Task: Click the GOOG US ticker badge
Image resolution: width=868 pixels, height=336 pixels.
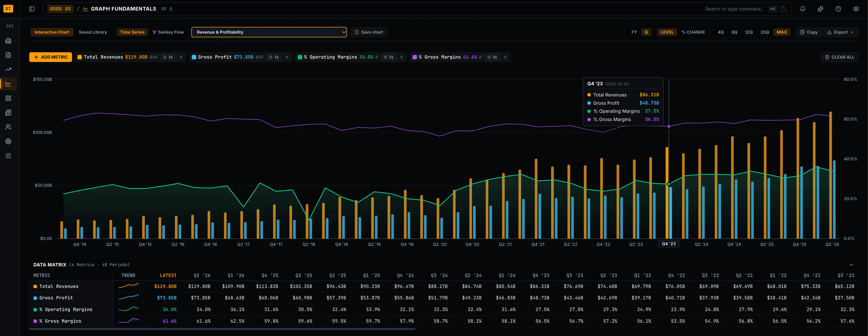Action: (x=60, y=9)
